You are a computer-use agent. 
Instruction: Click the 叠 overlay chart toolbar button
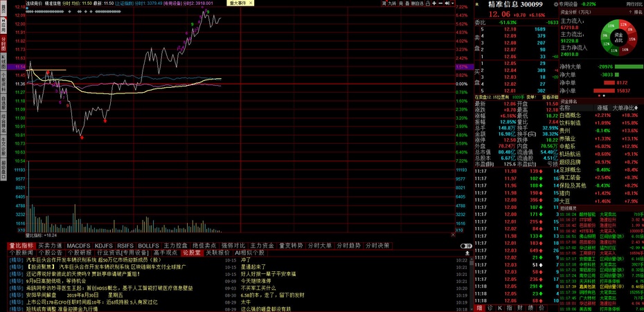pyautogui.click(x=407, y=3)
